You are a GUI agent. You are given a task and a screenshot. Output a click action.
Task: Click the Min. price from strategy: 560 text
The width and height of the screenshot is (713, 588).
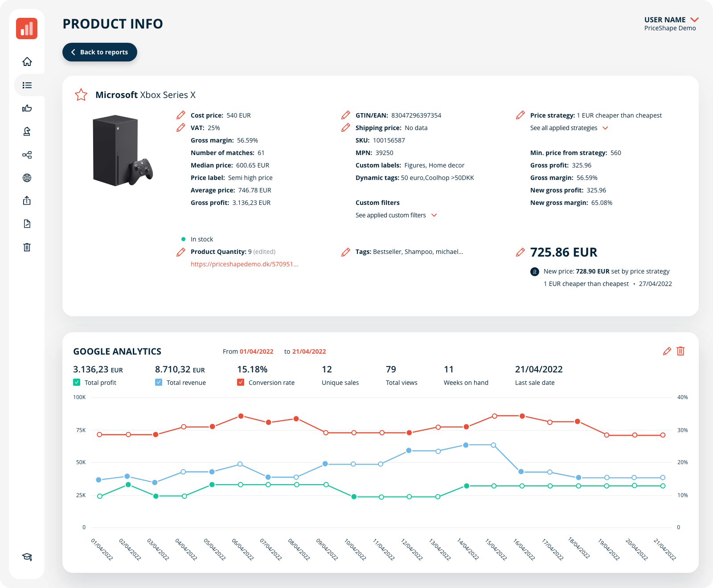point(576,153)
